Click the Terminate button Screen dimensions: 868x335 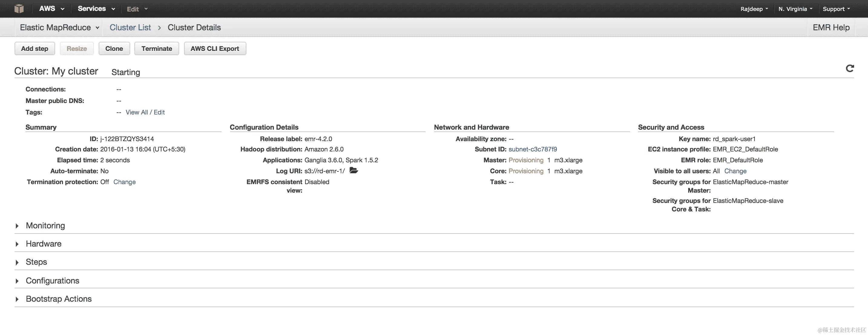tap(157, 48)
